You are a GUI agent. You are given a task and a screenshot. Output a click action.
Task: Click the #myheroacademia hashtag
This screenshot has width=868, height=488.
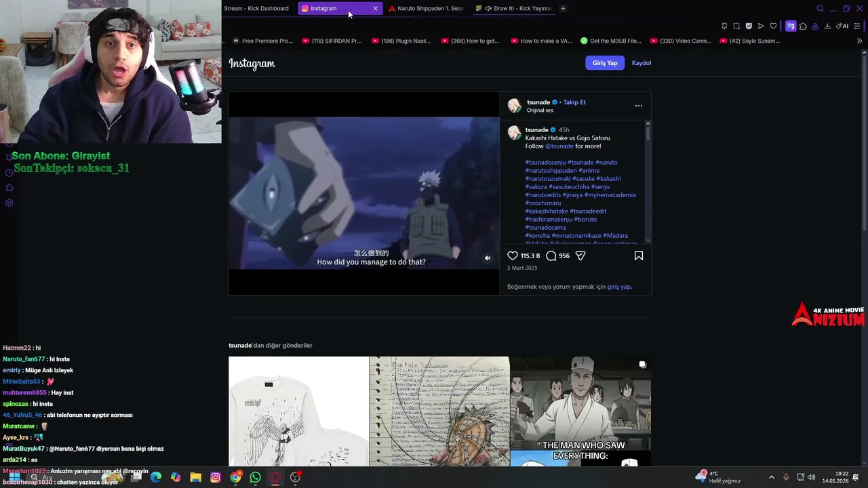click(610, 195)
